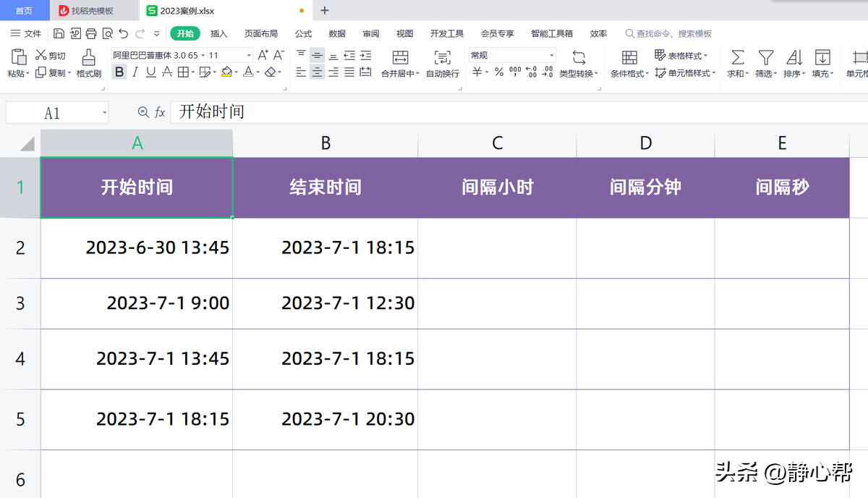Align cell text to the left
Image resolution: width=868 pixels, height=498 pixels.
(302, 72)
